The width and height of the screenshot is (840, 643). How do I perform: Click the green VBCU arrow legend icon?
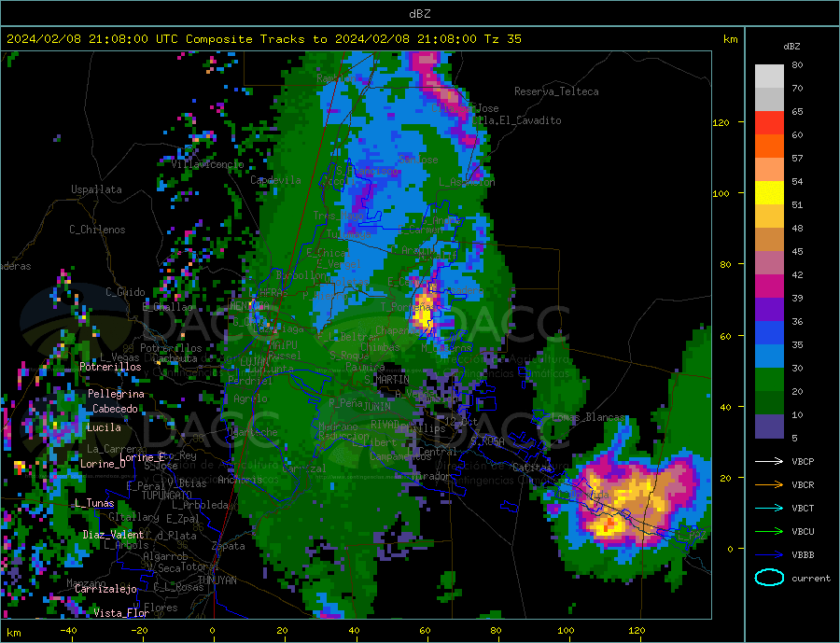tap(769, 532)
